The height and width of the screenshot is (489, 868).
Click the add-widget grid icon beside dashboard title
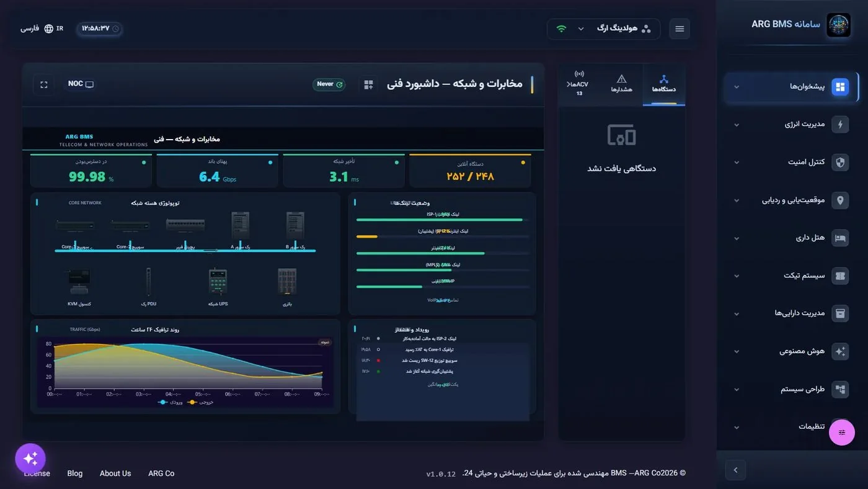tap(368, 84)
